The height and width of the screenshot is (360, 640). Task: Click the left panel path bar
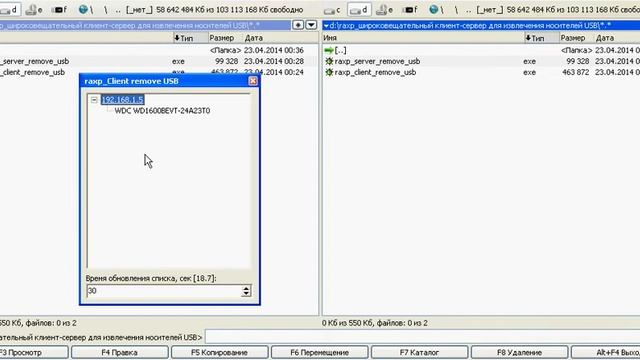[145, 25]
